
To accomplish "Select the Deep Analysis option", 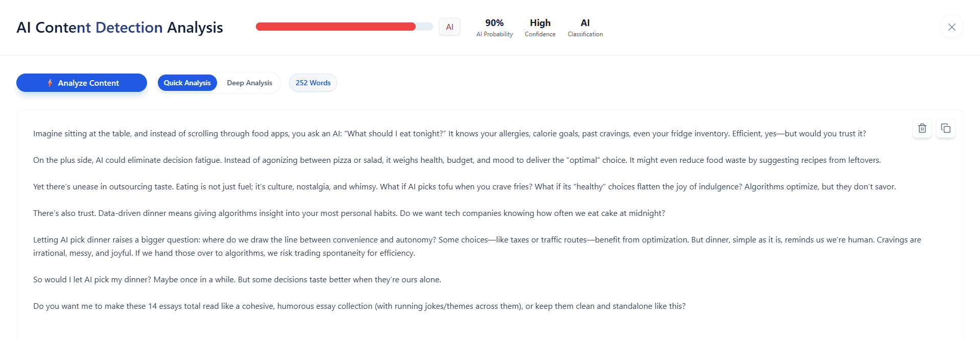I will [x=250, y=83].
